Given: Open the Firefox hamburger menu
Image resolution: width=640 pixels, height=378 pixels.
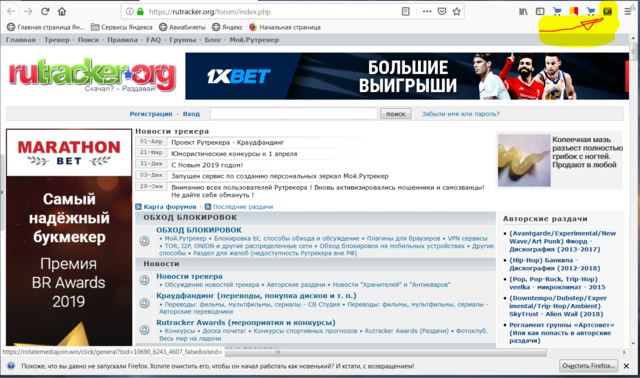Looking at the screenshot, I should tap(628, 11).
